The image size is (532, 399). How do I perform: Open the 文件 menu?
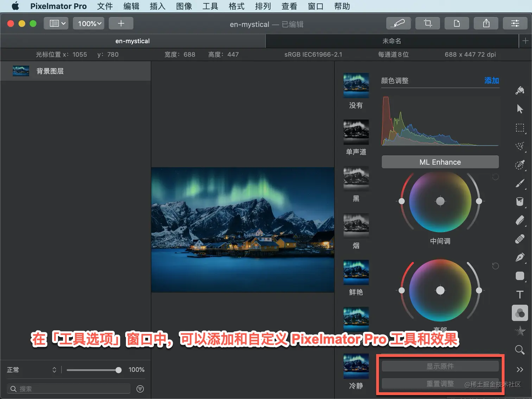tap(105, 6)
